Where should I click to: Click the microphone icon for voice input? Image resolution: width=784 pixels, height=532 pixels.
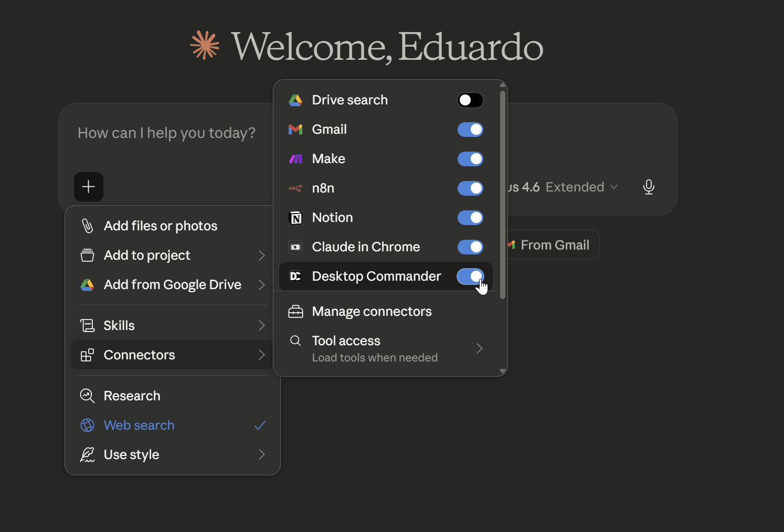point(649,187)
